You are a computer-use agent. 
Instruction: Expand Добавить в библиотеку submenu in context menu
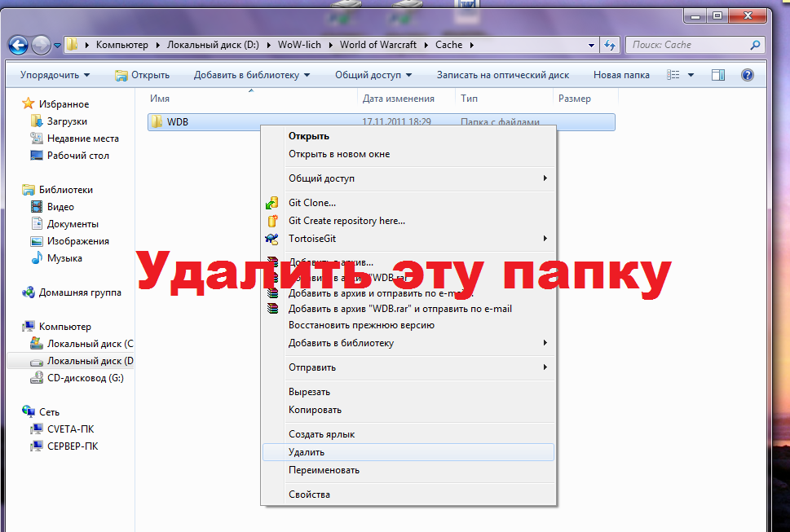(x=408, y=343)
